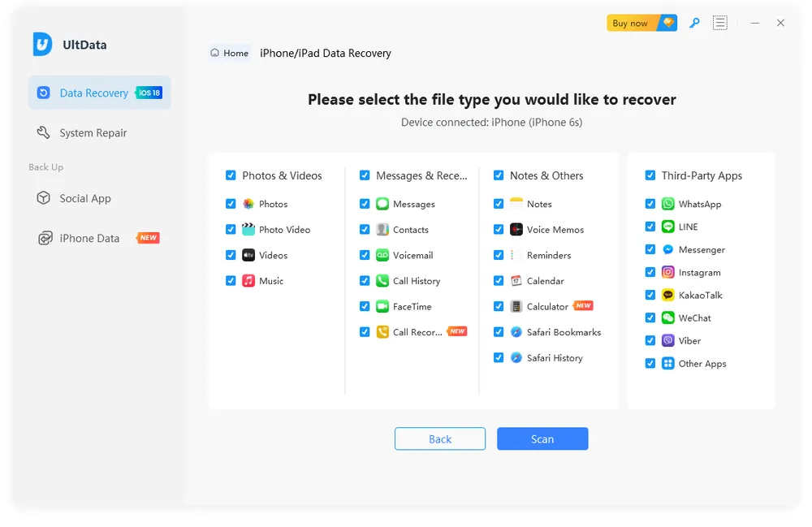Click the UltData logo icon
The height and width of the screenshot is (527, 812).
(x=42, y=44)
